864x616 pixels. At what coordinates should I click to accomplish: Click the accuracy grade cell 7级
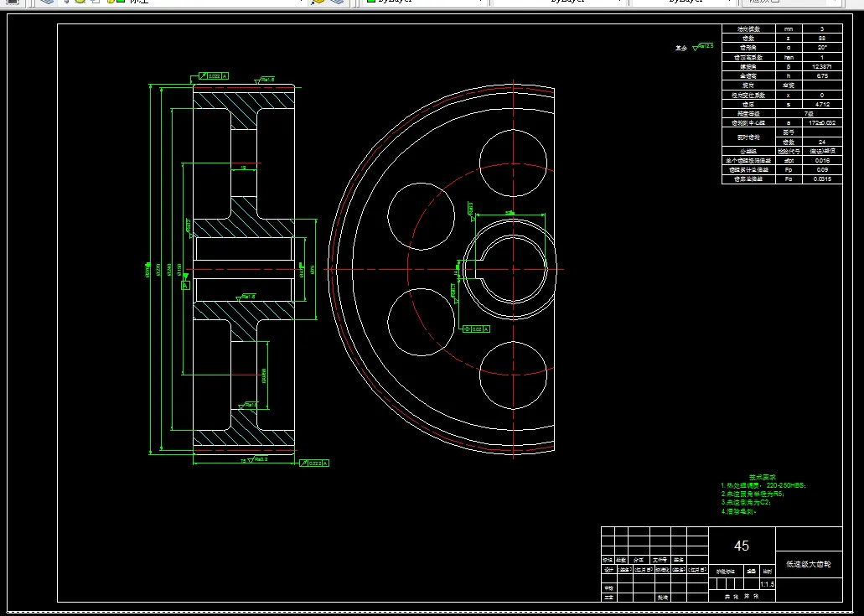click(x=809, y=113)
